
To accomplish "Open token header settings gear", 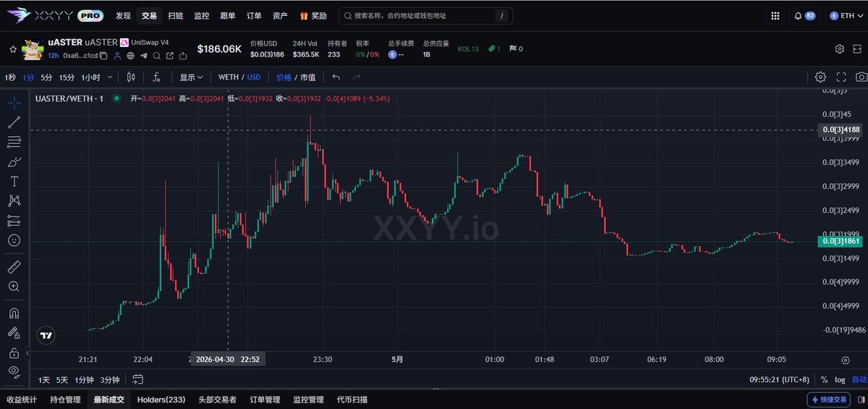I will pyautogui.click(x=839, y=49).
